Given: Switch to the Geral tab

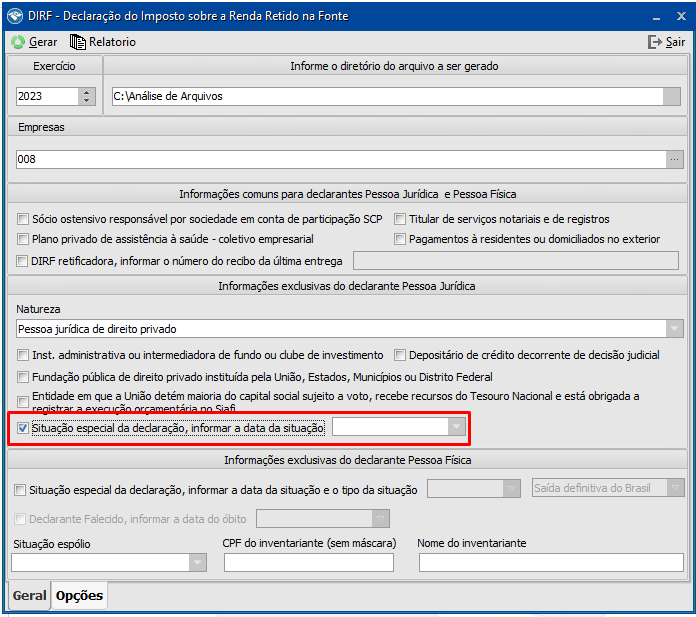Looking at the screenshot, I should [x=29, y=596].
